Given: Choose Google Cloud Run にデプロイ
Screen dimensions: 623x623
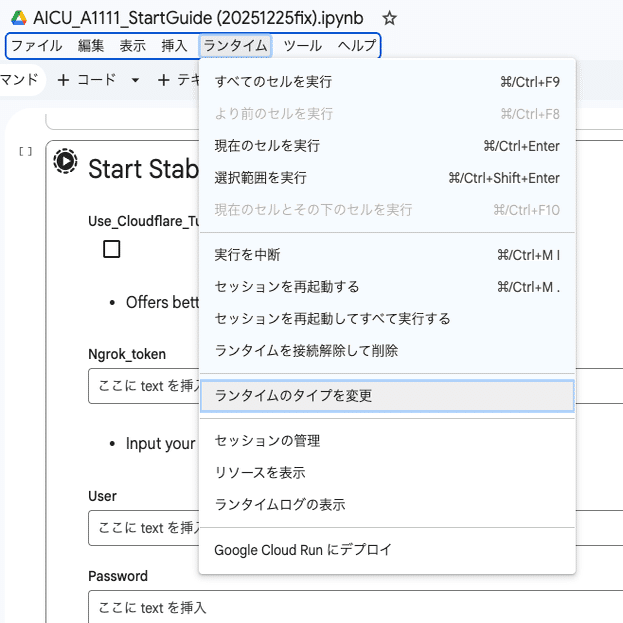Looking at the screenshot, I should 303,550.
